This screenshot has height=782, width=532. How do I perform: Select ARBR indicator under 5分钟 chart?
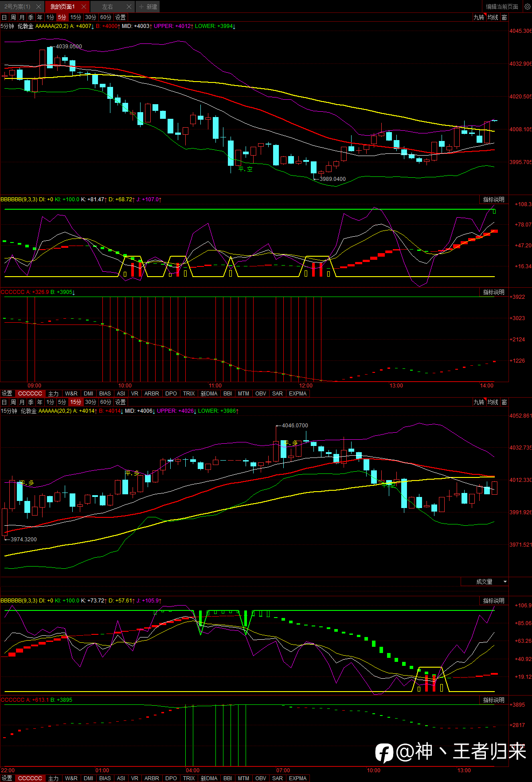click(152, 394)
